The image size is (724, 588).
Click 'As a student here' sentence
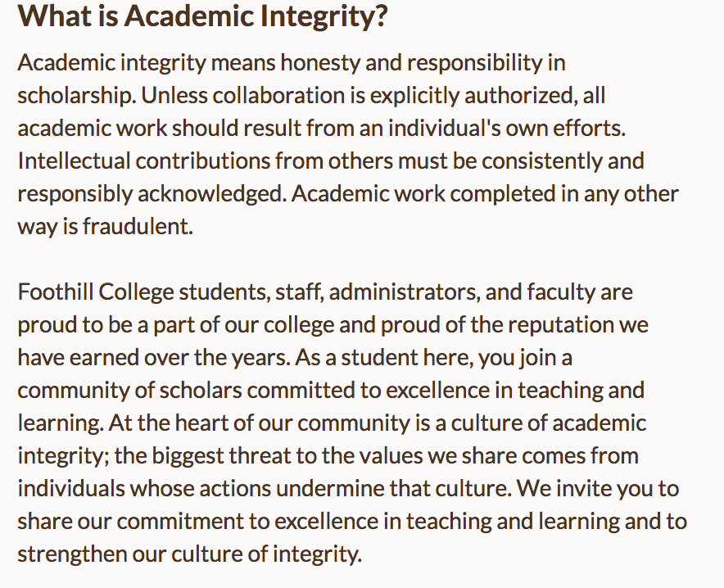tap(384, 358)
